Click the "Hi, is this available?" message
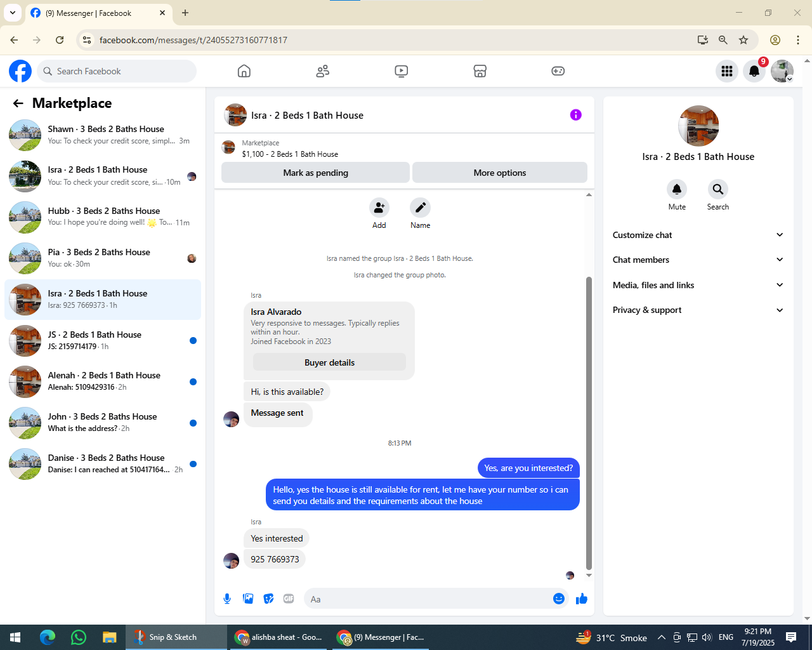Viewport: 812px width, 650px height. (x=287, y=392)
